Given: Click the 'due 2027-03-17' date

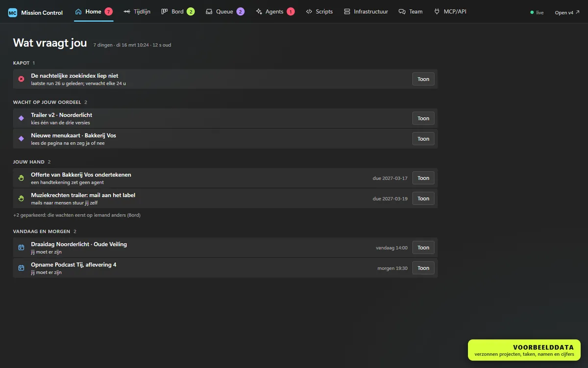Looking at the screenshot, I should pyautogui.click(x=390, y=178).
